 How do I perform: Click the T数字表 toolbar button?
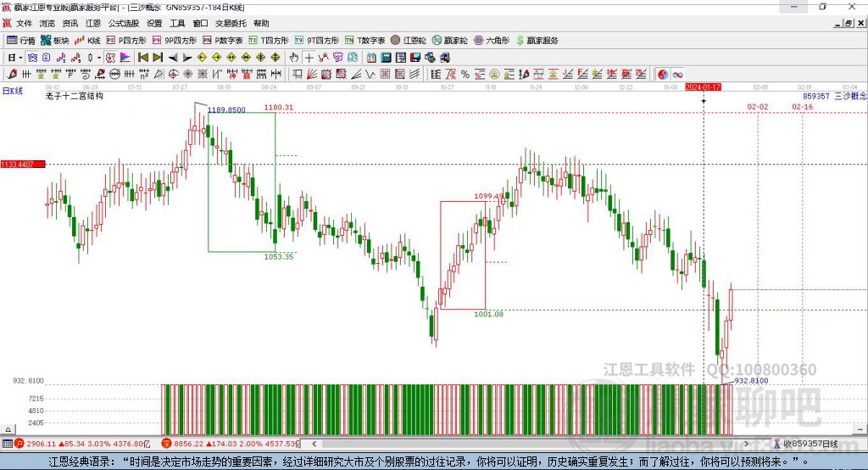click(365, 40)
